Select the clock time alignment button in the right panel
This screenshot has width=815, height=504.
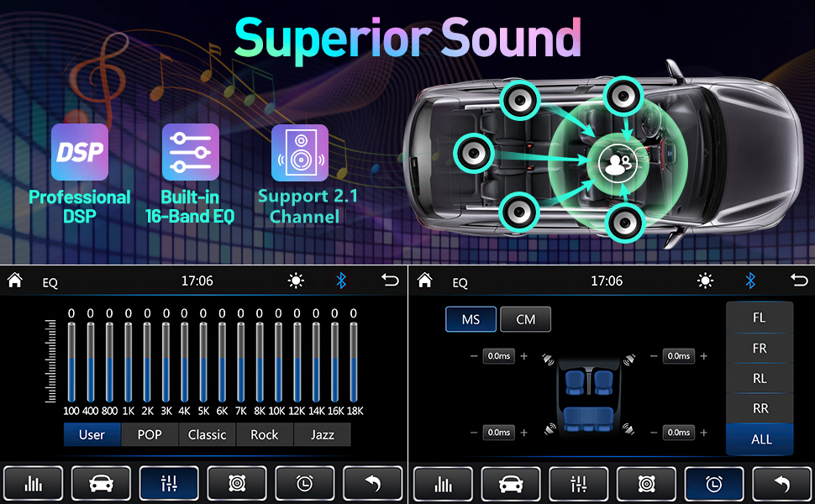[713, 484]
